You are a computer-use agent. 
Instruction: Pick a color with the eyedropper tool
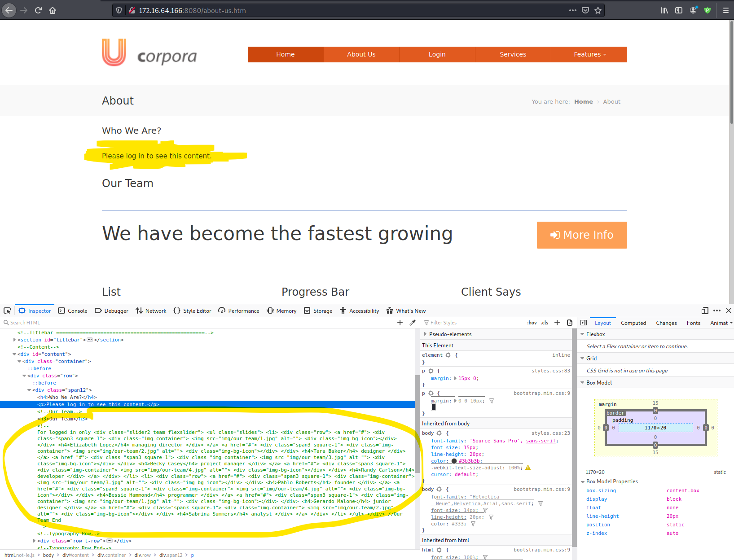[413, 323]
